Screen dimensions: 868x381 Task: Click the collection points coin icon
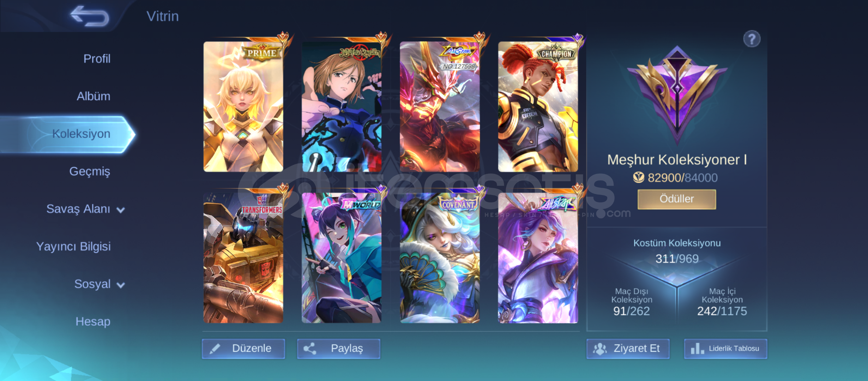[x=638, y=177]
